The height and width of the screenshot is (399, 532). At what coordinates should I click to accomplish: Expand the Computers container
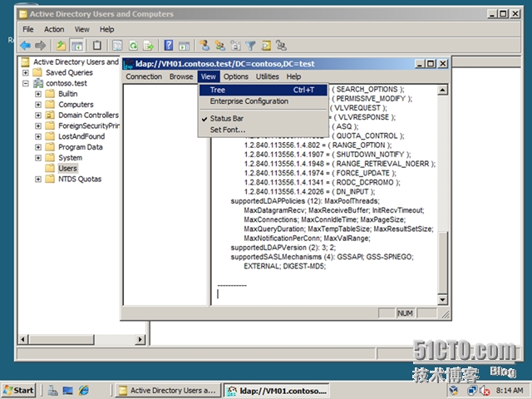(38, 105)
